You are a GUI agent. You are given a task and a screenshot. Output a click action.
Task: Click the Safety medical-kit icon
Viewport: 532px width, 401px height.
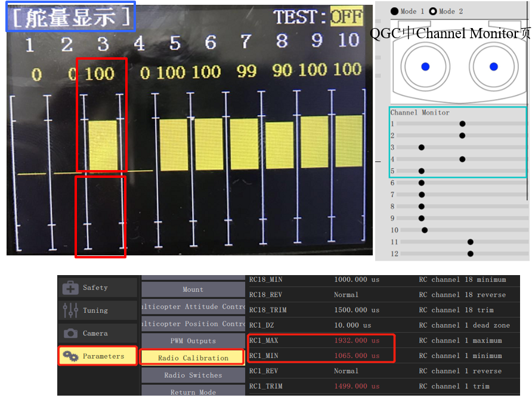coord(70,288)
